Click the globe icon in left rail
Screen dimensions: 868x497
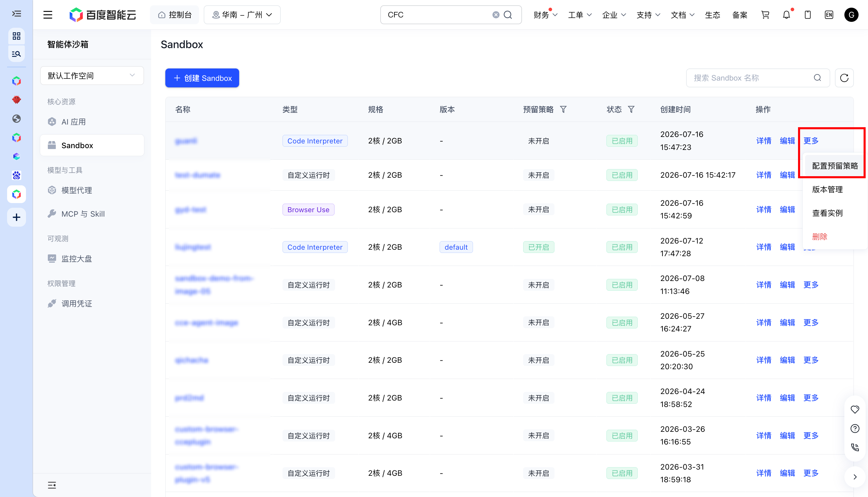tap(17, 118)
